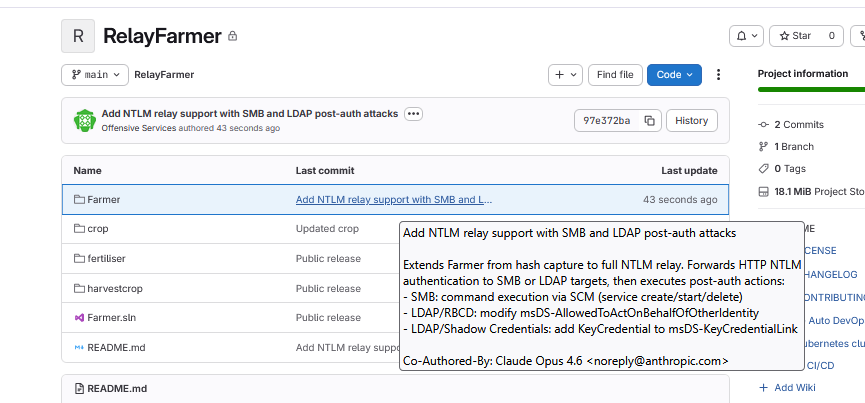
Task: Click fertiliser row's Public release commit
Action: point(328,259)
